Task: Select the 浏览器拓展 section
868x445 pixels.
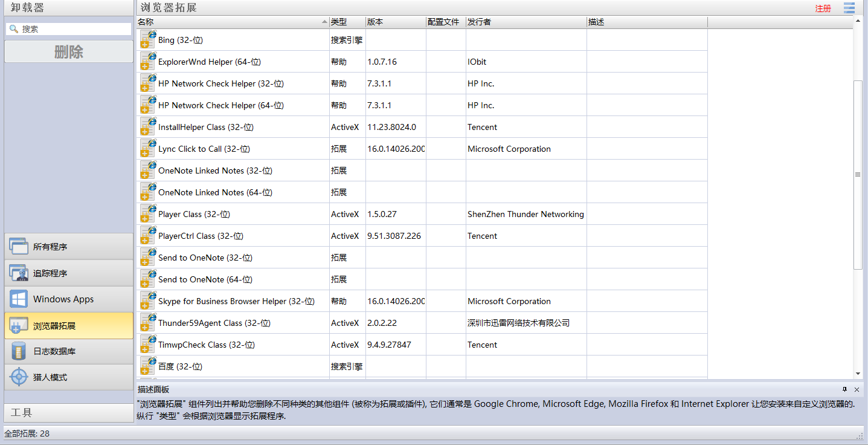Action: (68, 325)
